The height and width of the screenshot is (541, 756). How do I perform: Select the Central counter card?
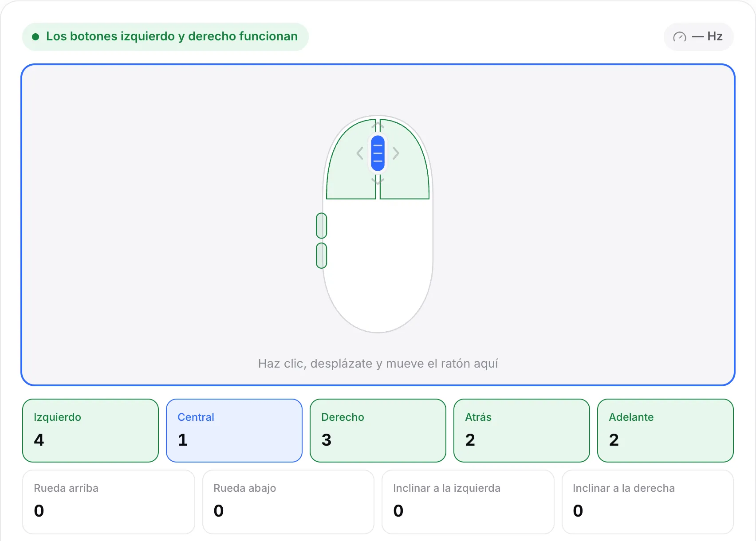(234, 431)
